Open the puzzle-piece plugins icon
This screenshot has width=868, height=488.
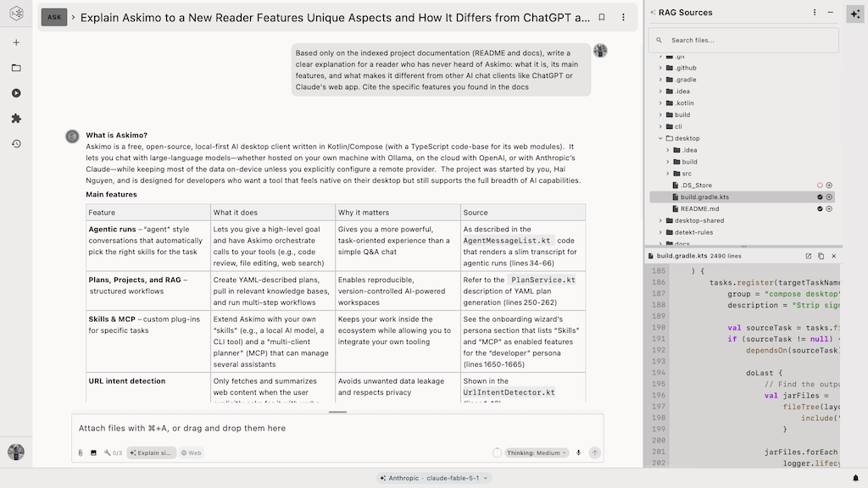coord(16,119)
